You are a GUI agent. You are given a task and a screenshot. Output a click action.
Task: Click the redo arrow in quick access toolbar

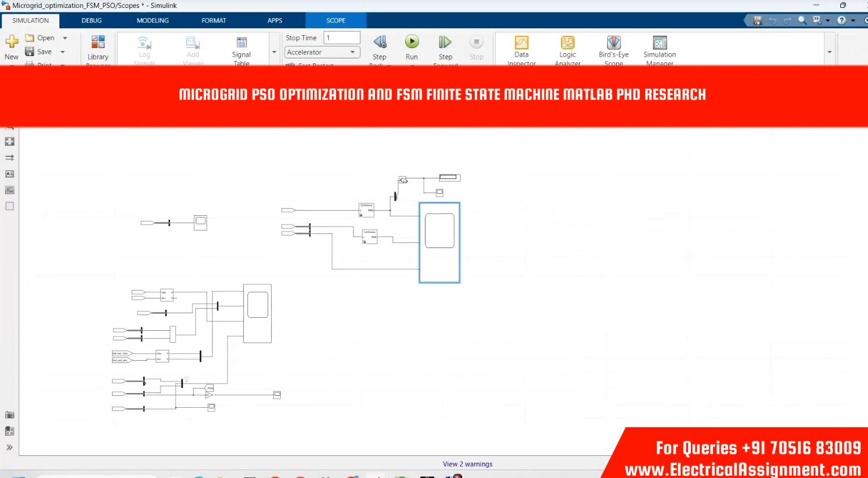pos(787,20)
